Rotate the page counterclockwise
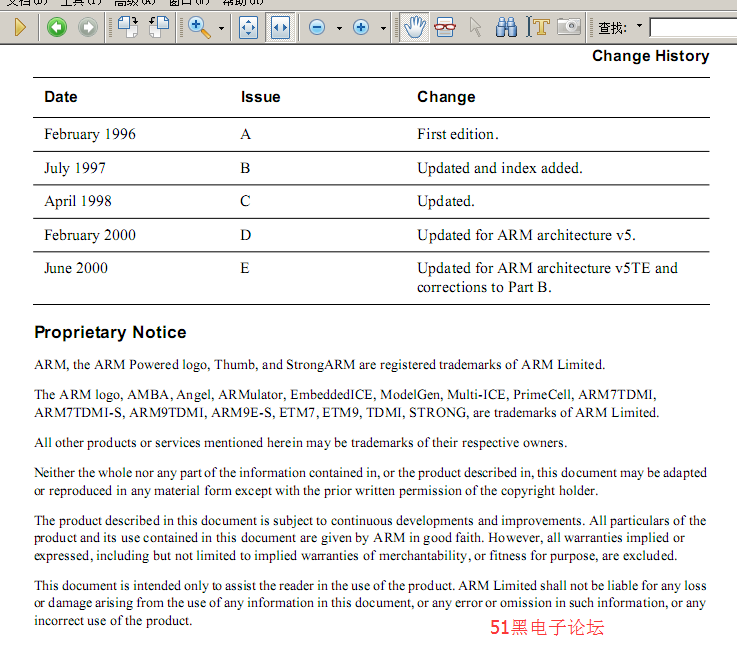Screen dimensions: 737x659 click(159, 27)
